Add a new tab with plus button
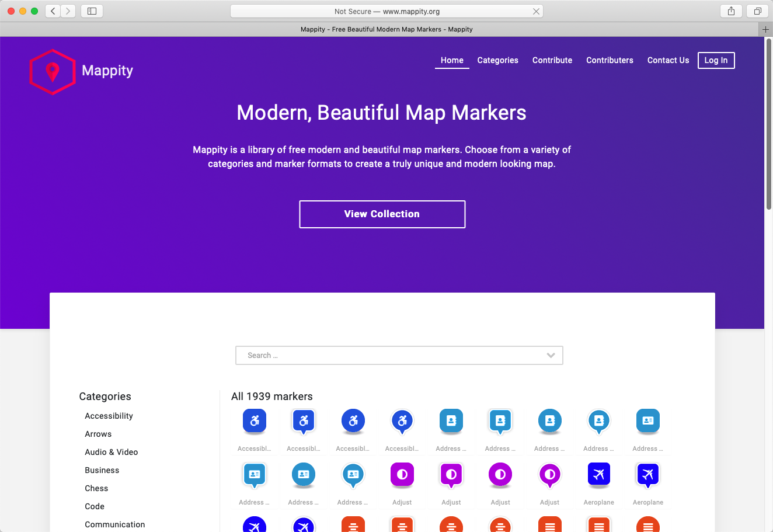 pyautogui.click(x=765, y=29)
